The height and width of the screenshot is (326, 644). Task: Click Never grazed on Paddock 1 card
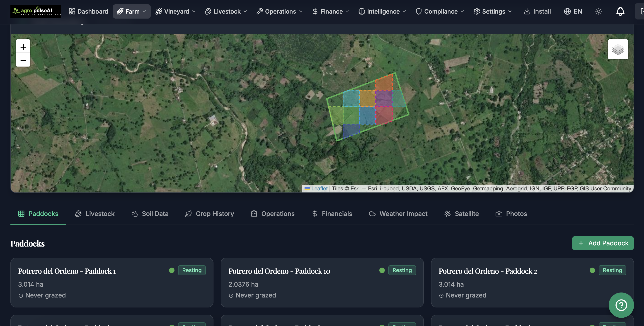(46, 295)
